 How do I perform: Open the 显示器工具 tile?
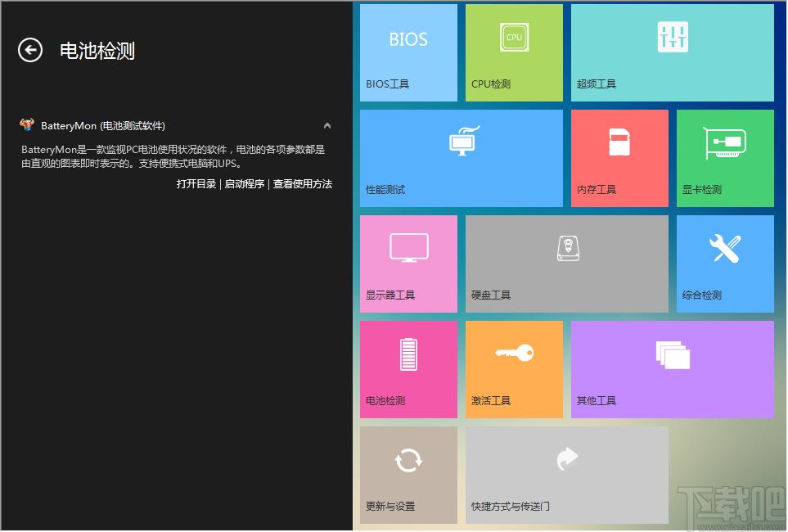(408, 264)
